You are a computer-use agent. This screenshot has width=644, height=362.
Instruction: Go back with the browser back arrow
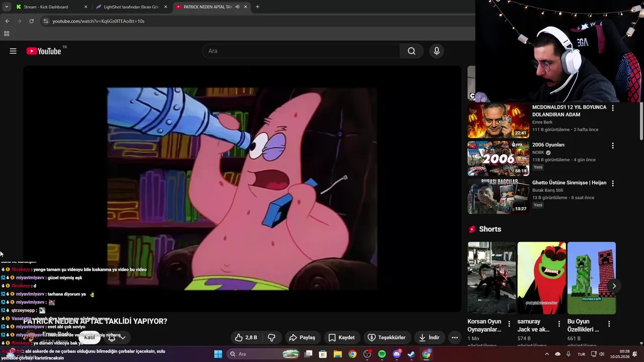(x=7, y=21)
